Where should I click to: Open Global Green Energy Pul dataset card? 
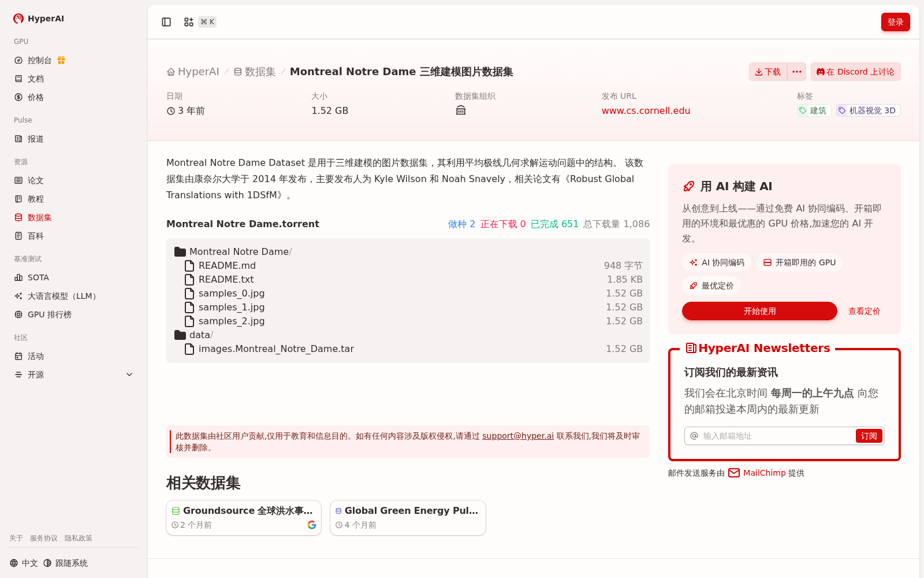408,518
